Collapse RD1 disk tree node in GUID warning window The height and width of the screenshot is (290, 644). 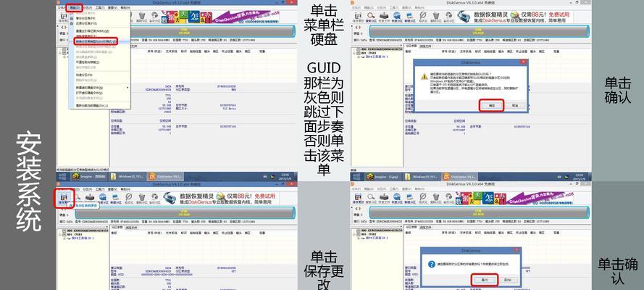(354, 53)
